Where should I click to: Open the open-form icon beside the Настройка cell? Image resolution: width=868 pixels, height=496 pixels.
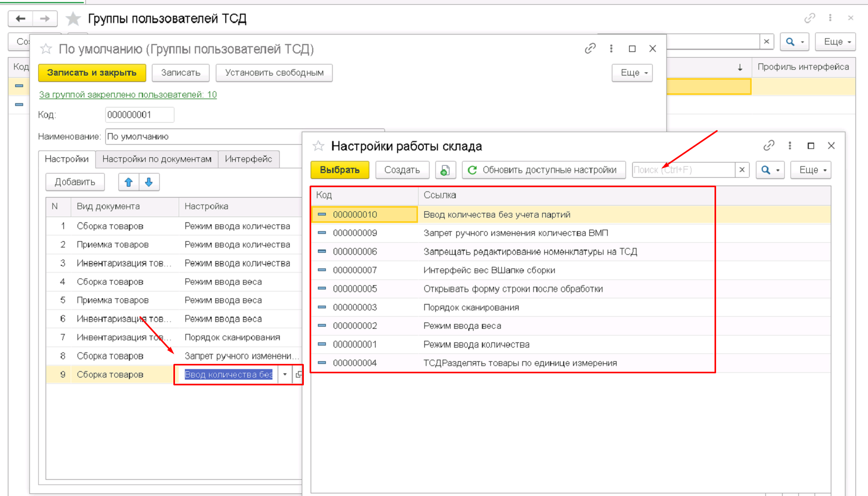pyautogui.click(x=299, y=374)
